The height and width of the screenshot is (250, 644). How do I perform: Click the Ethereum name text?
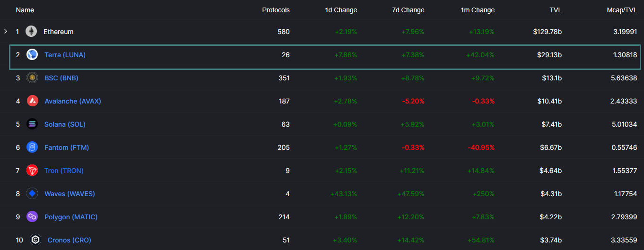pos(59,32)
